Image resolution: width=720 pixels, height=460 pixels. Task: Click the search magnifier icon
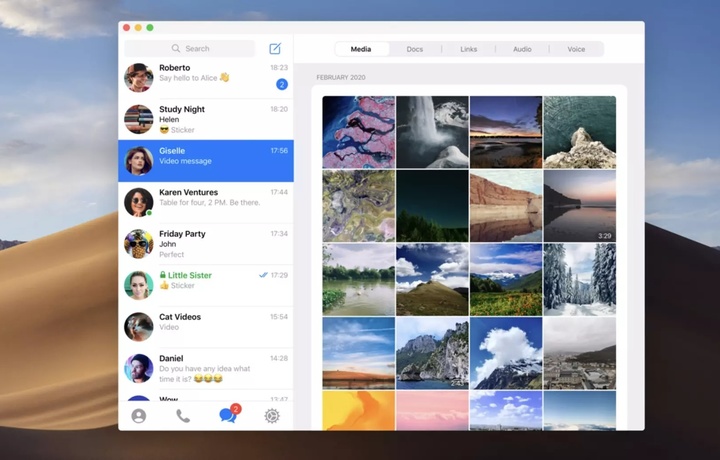point(176,48)
